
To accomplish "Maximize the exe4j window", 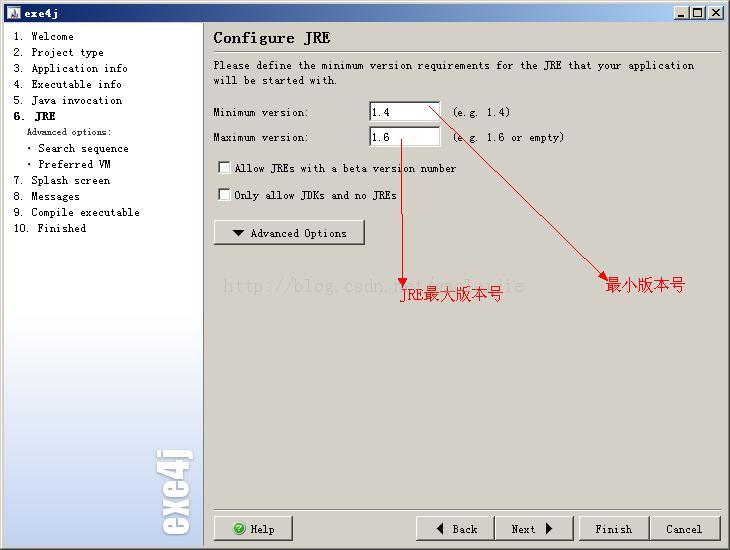I will pos(697,13).
